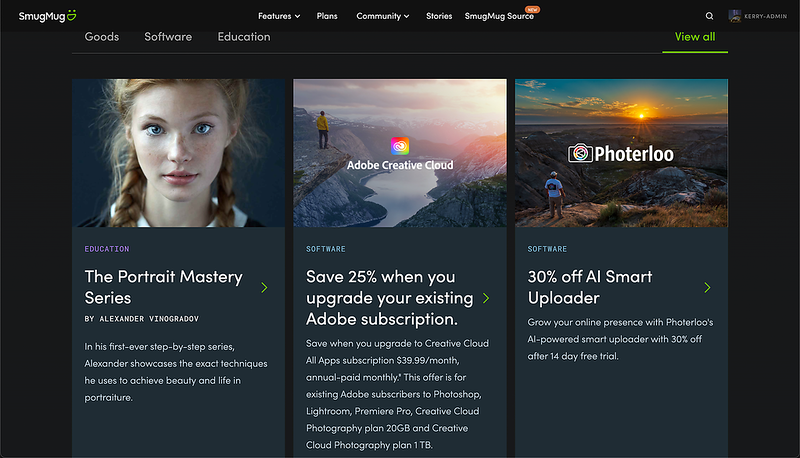Expand the Features dropdown menu
The width and height of the screenshot is (800, 458).
(x=279, y=16)
